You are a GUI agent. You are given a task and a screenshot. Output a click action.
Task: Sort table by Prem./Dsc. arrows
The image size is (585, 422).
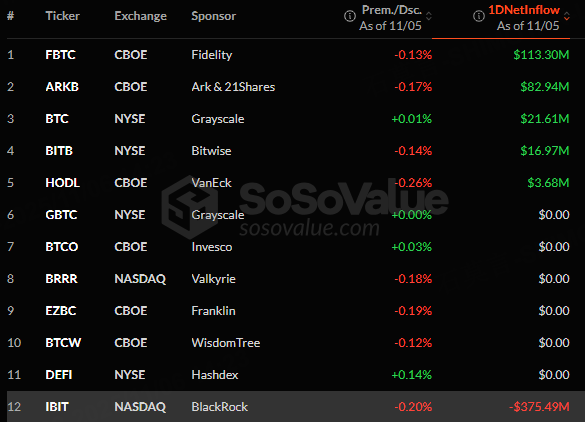coord(429,16)
